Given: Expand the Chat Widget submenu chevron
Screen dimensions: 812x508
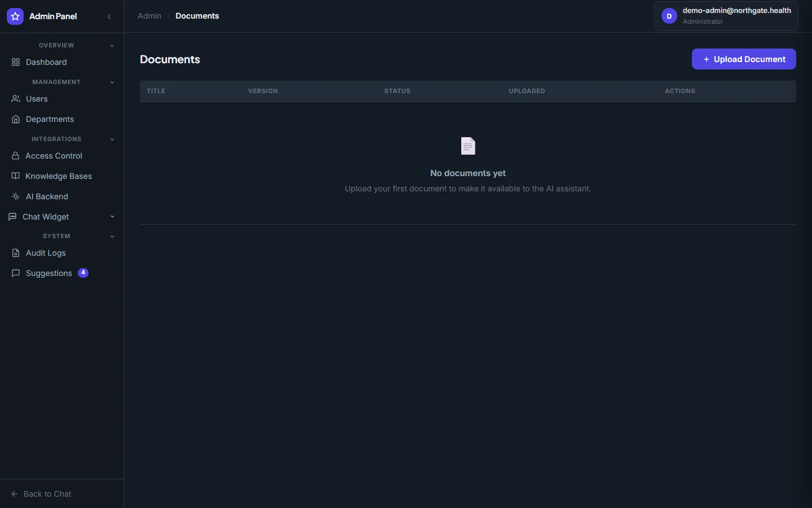Looking at the screenshot, I should point(112,216).
